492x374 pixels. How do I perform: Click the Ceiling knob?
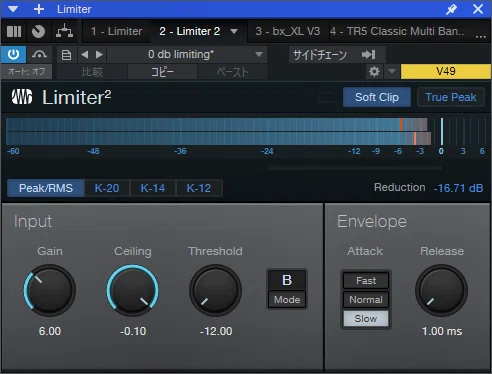pyautogui.click(x=133, y=290)
